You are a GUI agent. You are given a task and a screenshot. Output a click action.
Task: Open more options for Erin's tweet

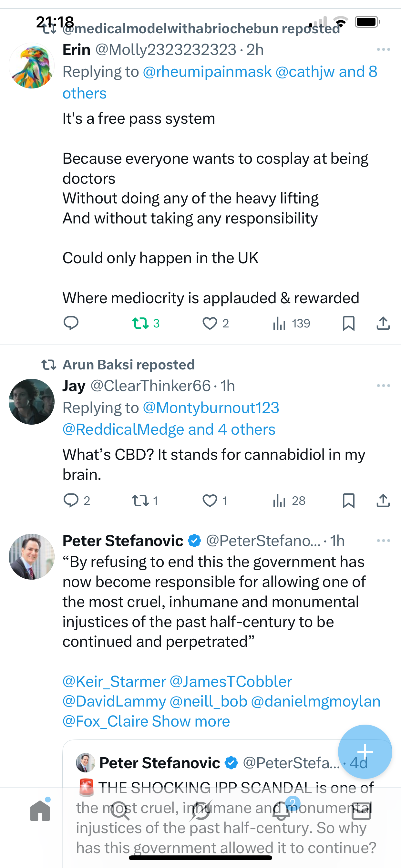383,49
